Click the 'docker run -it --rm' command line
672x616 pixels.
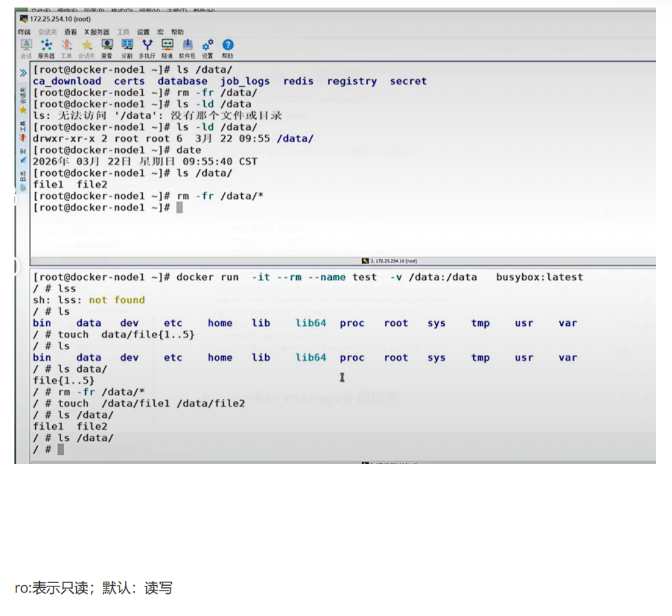click(x=308, y=277)
